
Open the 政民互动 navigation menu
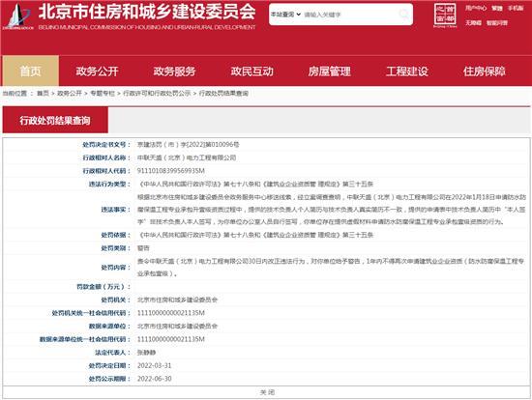coord(251,71)
